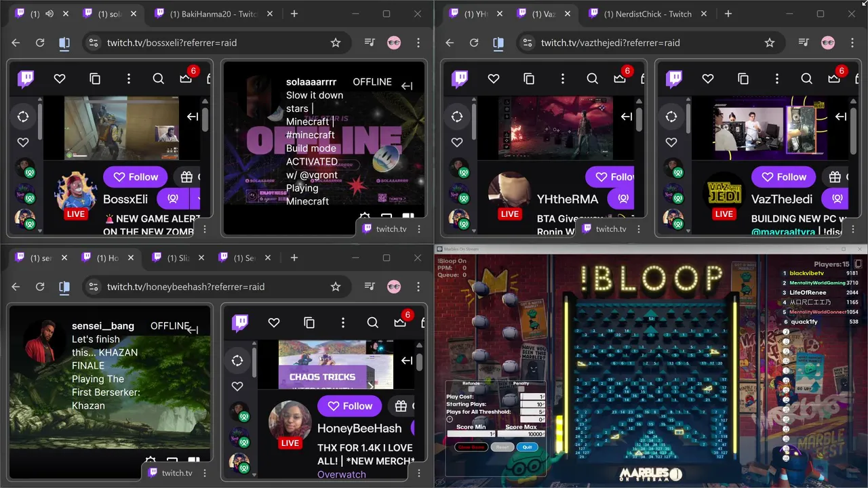868x488 pixels.
Task: Click the Quit button in Marbles
Action: click(527, 447)
